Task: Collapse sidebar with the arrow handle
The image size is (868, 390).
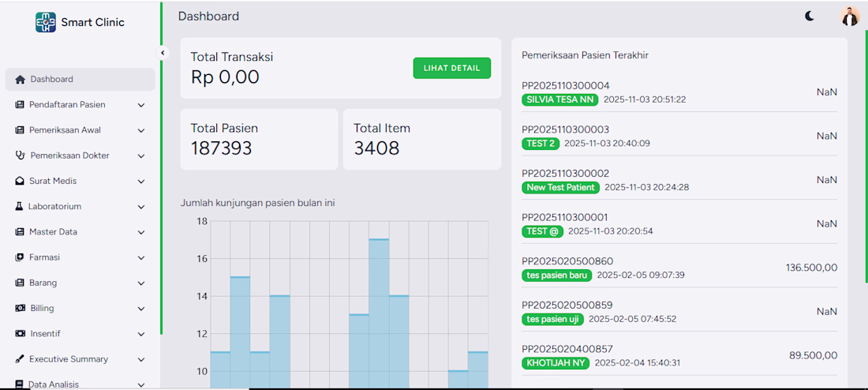Action: [x=163, y=53]
